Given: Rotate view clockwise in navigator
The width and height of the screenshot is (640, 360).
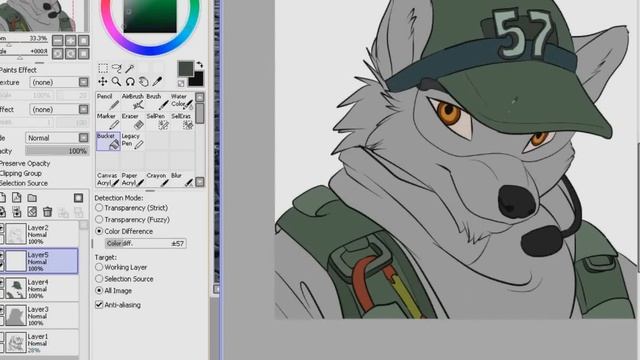Looking at the screenshot, I should (x=71, y=53).
